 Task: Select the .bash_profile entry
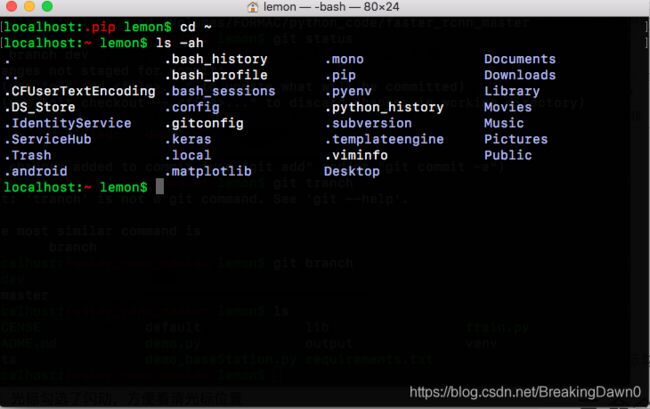pos(216,75)
